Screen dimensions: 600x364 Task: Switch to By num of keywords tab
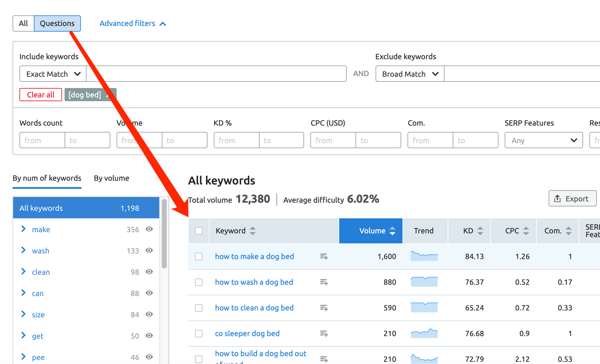point(47,178)
